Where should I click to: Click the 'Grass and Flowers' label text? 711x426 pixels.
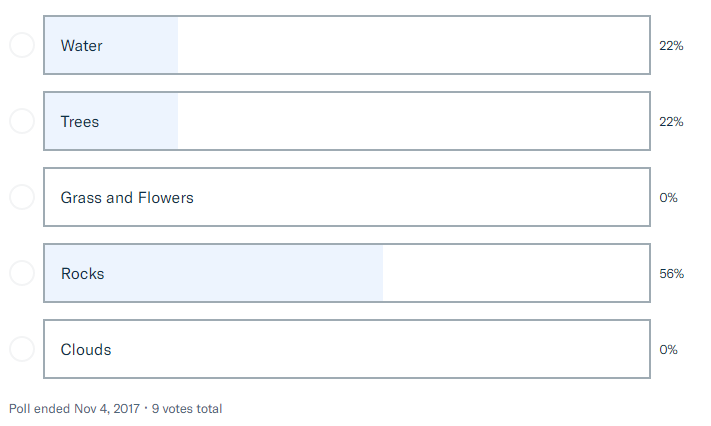click(x=127, y=198)
